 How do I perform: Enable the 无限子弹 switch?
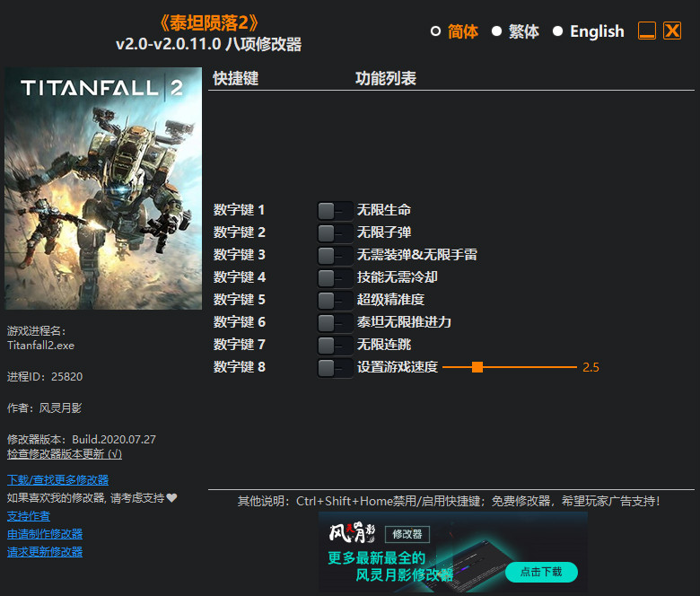click(x=336, y=232)
